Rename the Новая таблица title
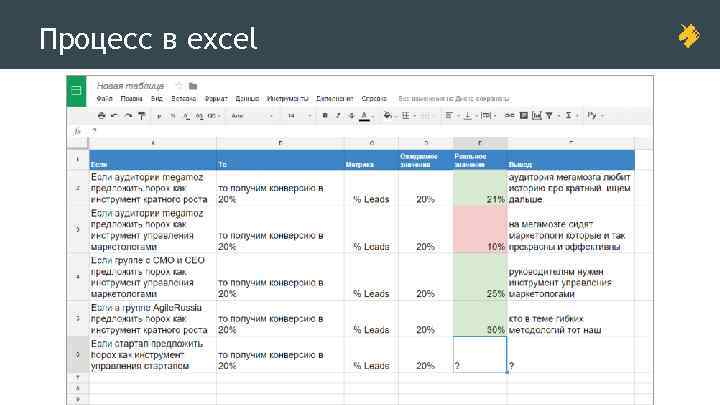Image resolution: width=720 pixels, height=405 pixels. pos(130,86)
